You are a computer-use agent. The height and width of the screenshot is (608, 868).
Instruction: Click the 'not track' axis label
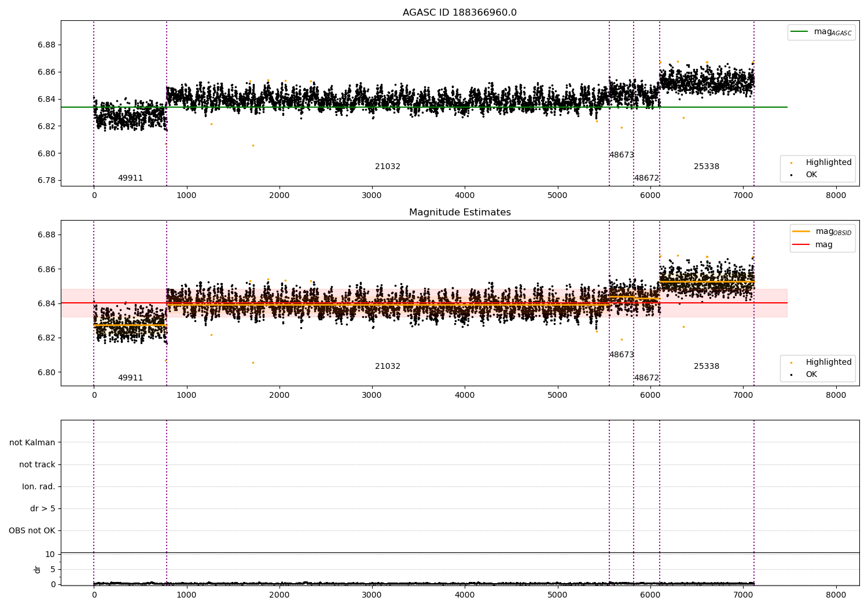point(37,465)
